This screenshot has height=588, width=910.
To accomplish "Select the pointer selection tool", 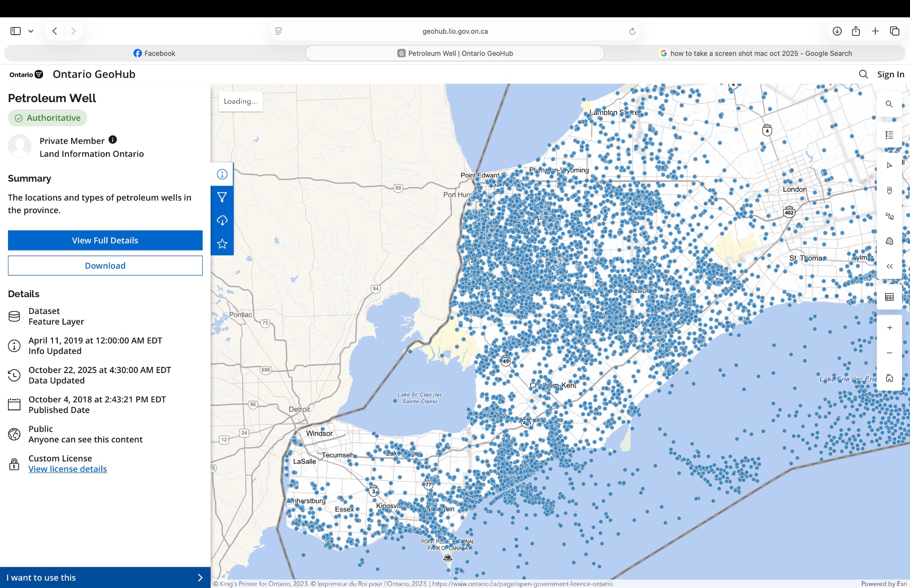I will coord(889,165).
